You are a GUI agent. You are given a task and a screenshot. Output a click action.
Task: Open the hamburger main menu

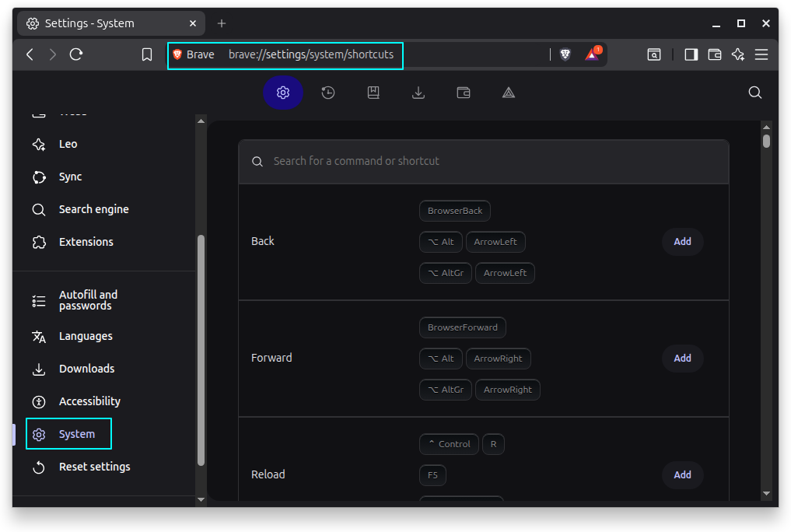pos(761,54)
